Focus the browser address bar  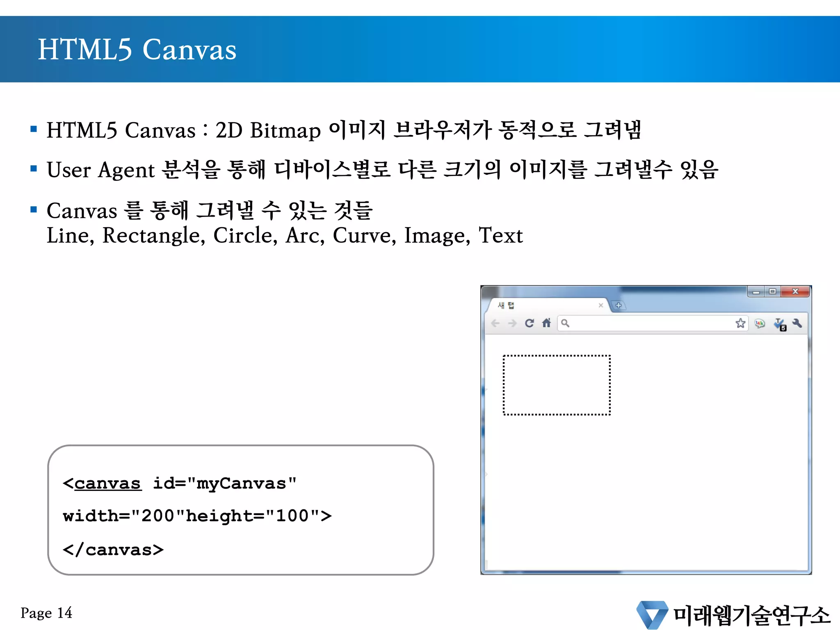[652, 323]
